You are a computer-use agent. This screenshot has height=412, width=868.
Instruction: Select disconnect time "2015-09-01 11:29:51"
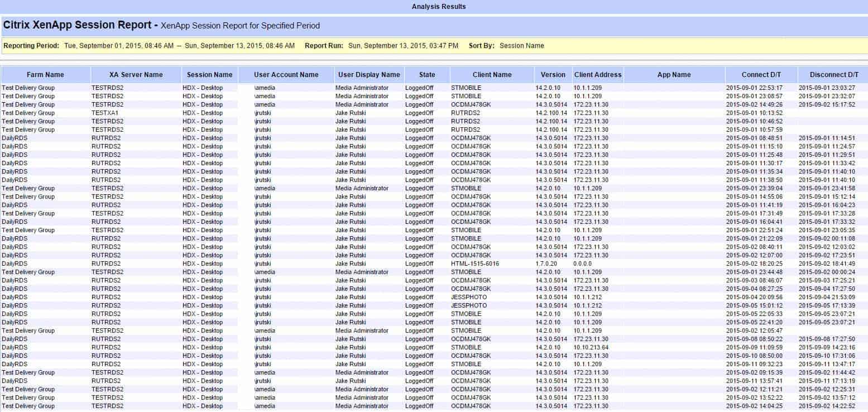pos(827,155)
